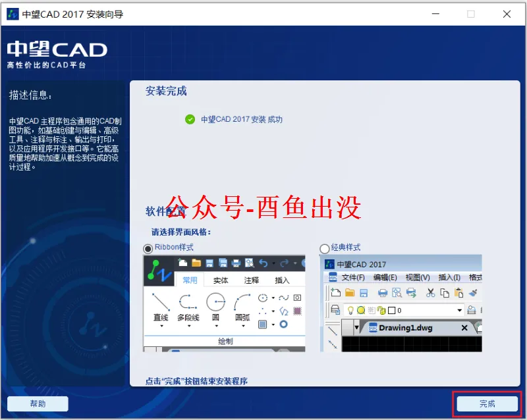Click the 常用 tab in the Ribbon preview
Viewport: 527px width, 420px height.
tap(190, 280)
